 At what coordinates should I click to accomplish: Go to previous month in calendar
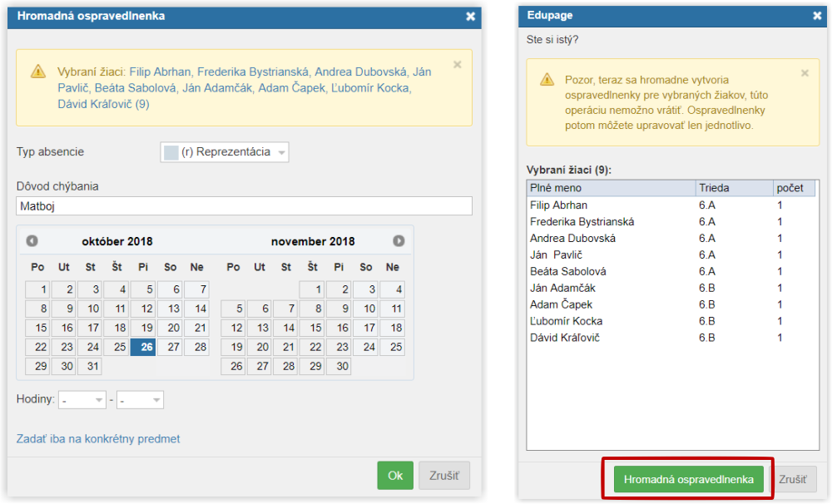point(32,241)
